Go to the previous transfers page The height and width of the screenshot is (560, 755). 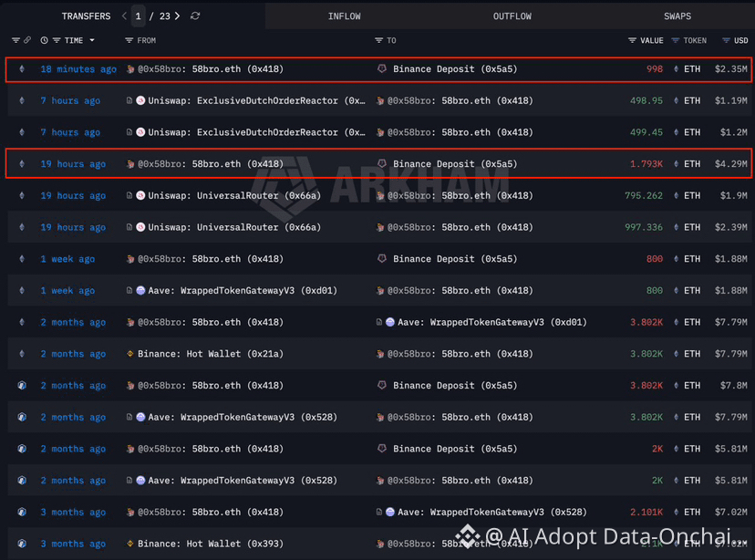(x=124, y=16)
